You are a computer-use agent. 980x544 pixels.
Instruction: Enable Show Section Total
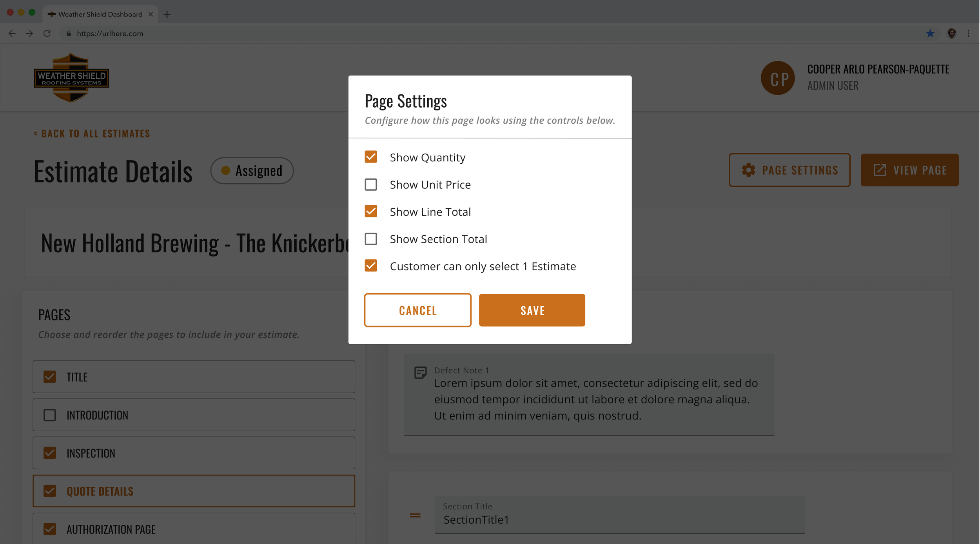click(371, 239)
